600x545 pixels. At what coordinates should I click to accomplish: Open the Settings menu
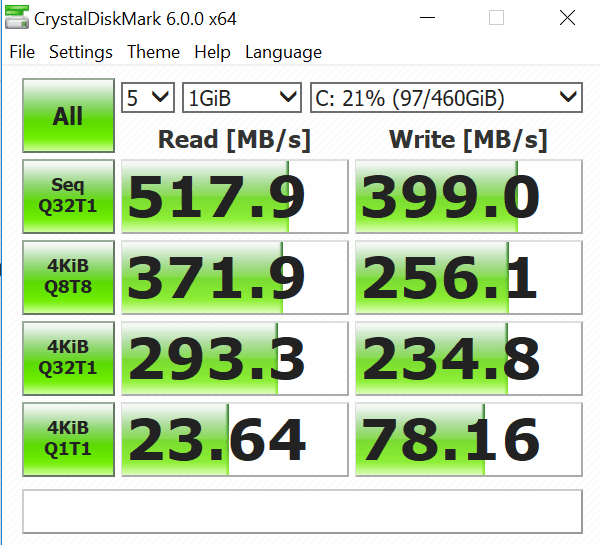pos(81,52)
